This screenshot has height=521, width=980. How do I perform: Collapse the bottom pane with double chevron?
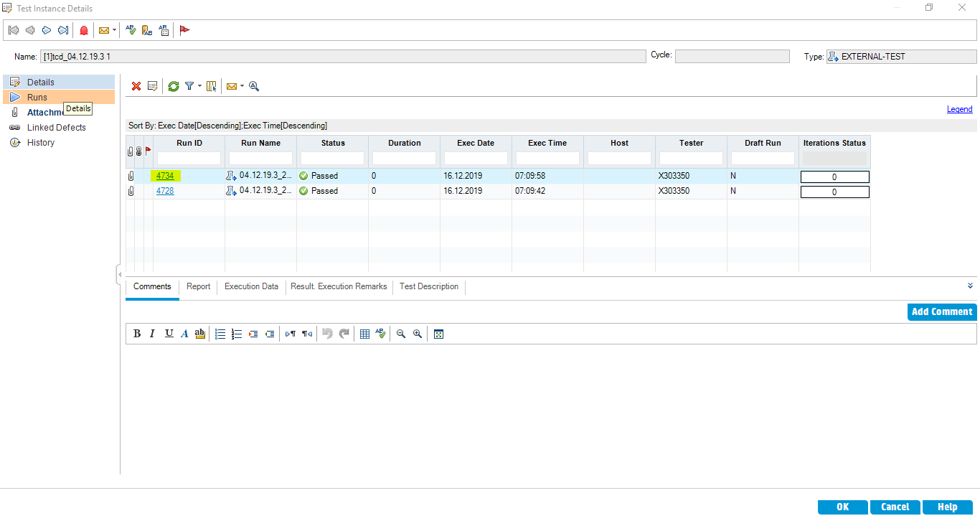click(x=970, y=286)
